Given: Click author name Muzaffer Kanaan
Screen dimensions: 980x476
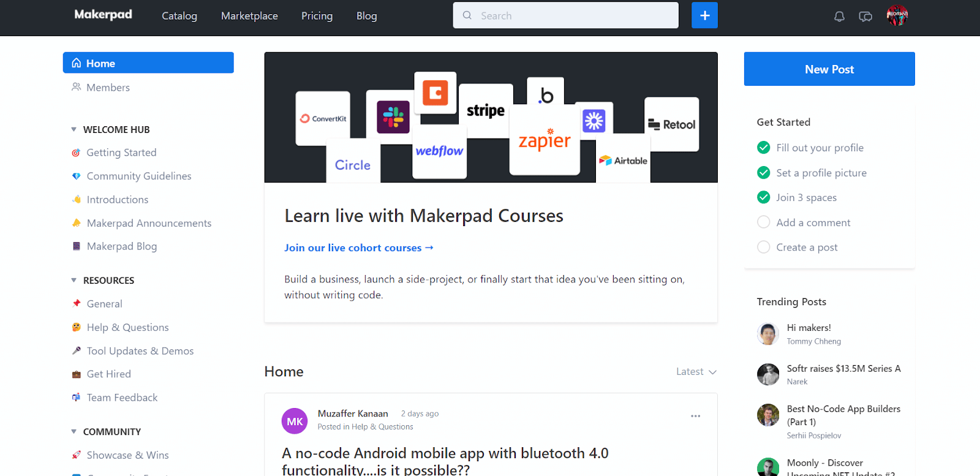Looking at the screenshot, I should coord(353,414).
